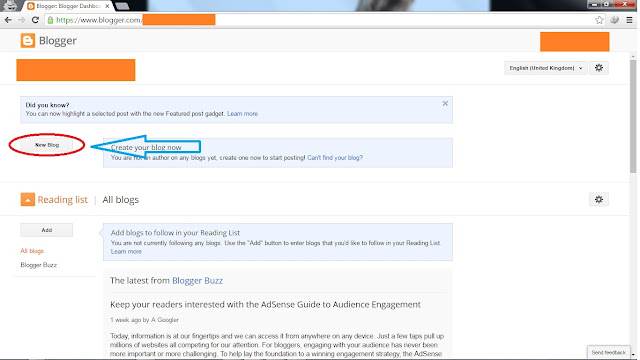Bookmark page with star icon

(599, 20)
